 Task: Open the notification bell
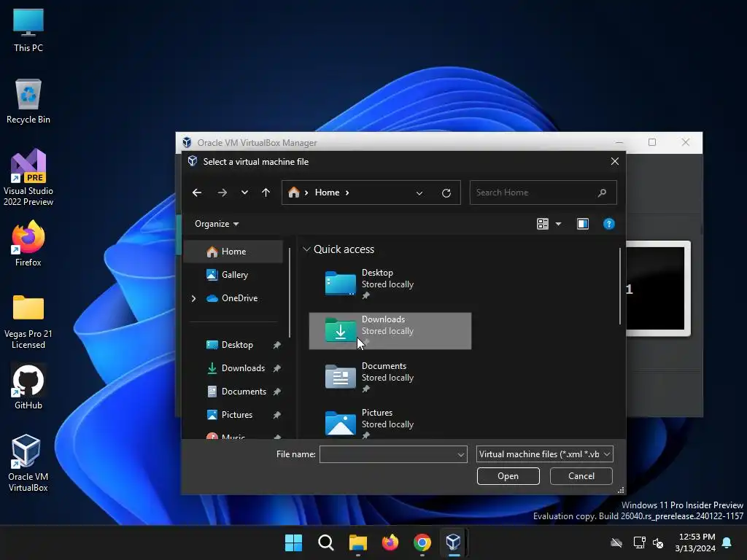click(727, 542)
